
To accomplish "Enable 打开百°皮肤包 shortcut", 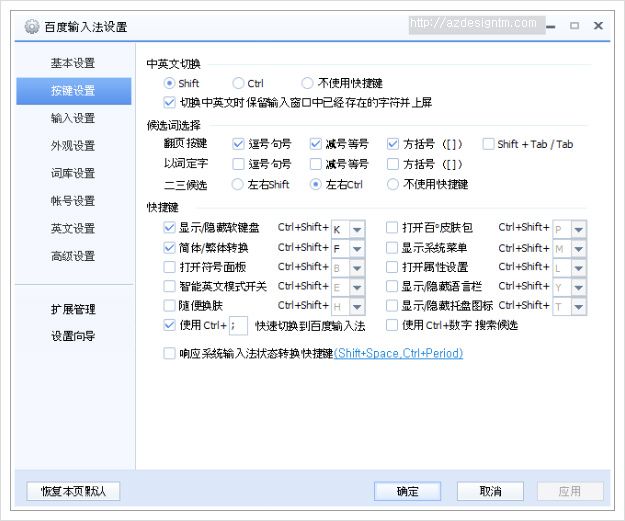I will (392, 228).
